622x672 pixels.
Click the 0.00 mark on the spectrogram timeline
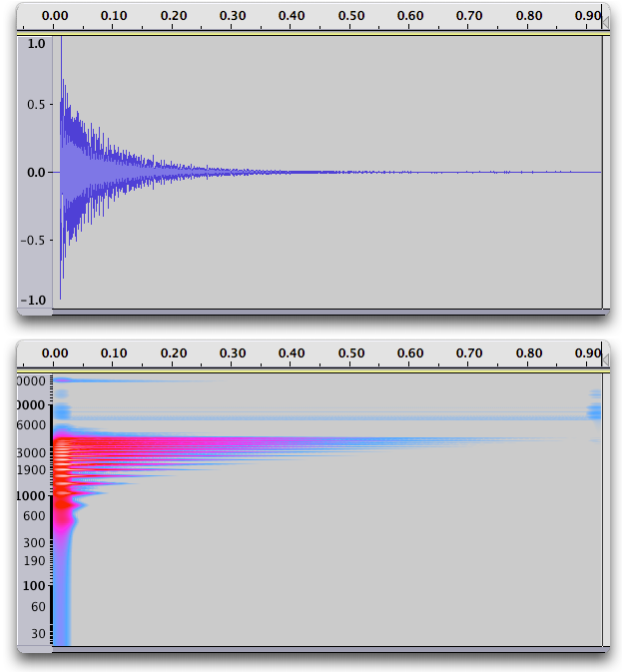pyautogui.click(x=56, y=352)
